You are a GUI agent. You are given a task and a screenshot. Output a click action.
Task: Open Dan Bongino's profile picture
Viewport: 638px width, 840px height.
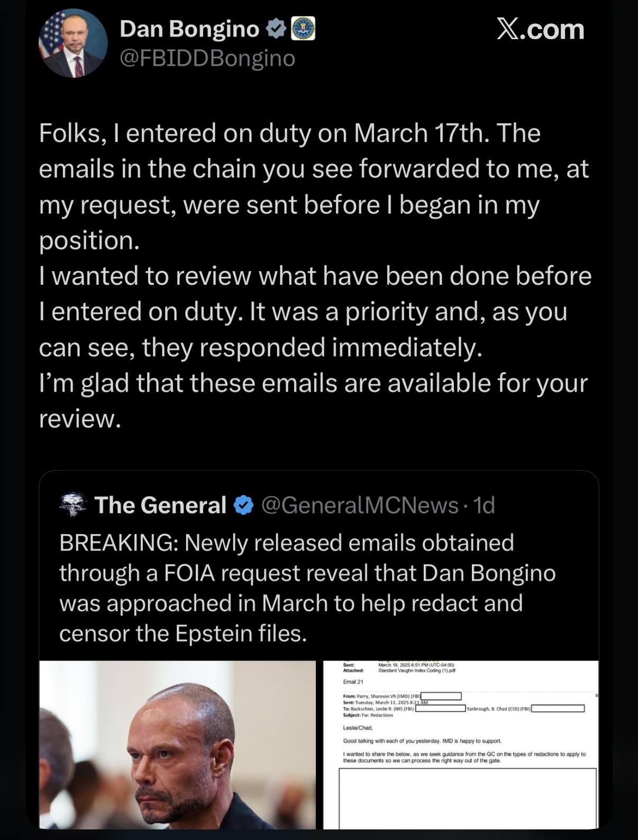[x=73, y=43]
